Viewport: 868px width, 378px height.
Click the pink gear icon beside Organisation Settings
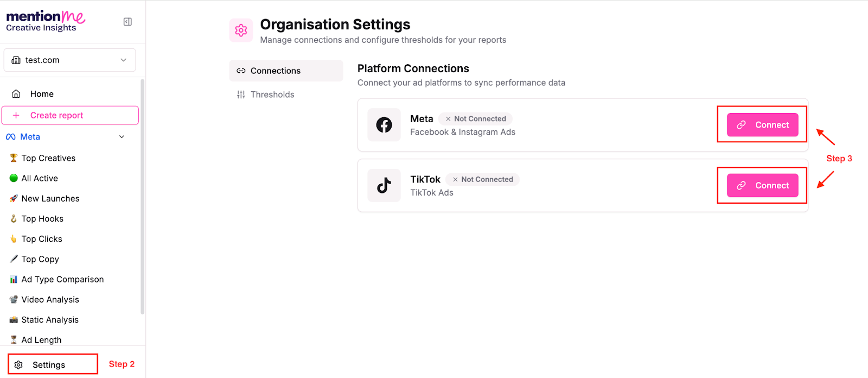pos(241,30)
